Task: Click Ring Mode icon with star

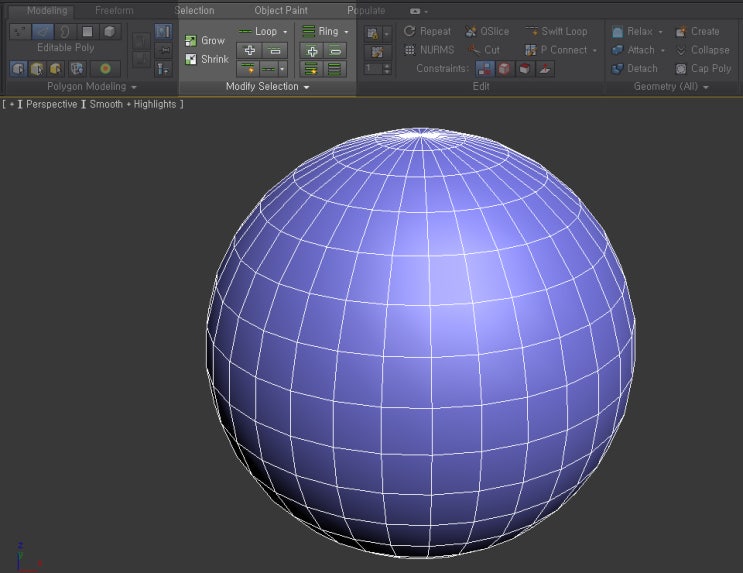Action: [311, 69]
